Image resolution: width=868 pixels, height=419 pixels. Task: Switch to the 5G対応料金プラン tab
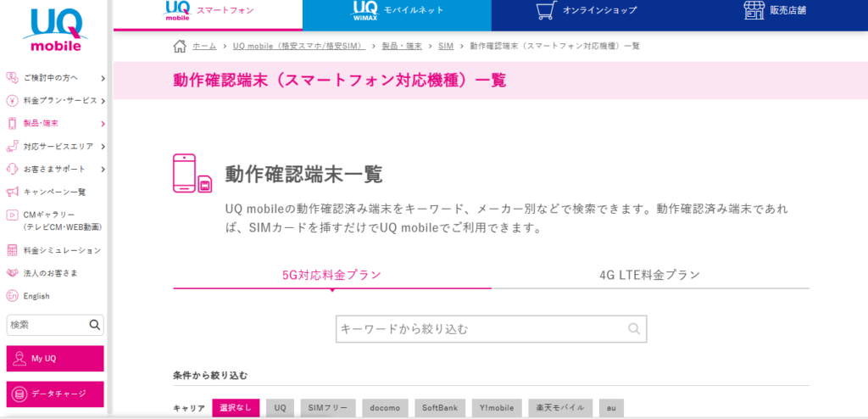(332, 274)
